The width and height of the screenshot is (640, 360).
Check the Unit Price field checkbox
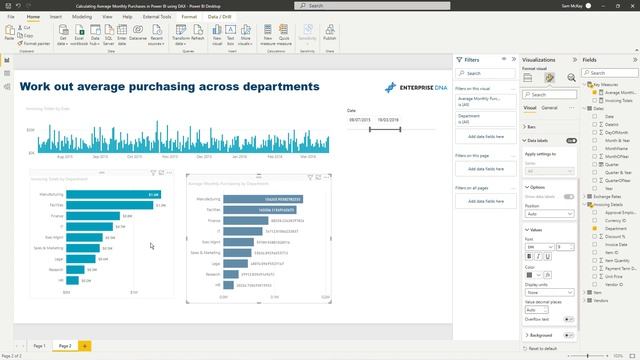(594, 276)
